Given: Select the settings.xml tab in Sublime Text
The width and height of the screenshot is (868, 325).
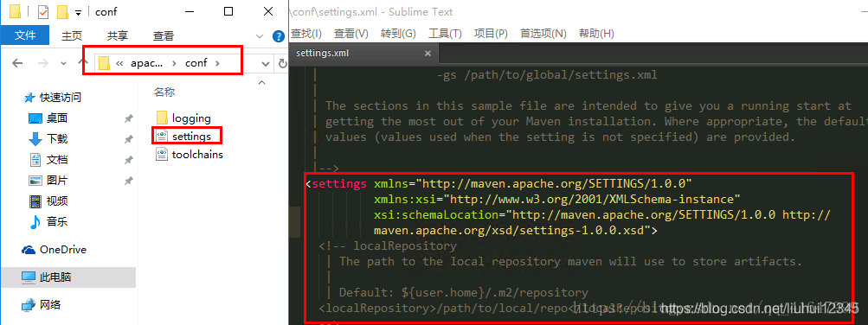Looking at the screenshot, I should point(363,53).
